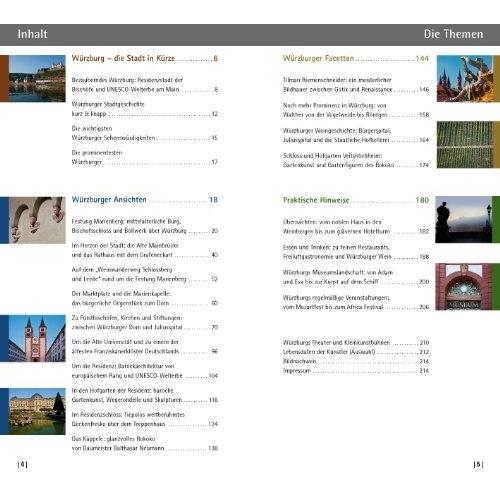This screenshot has width=500, height=500.
Task: Open the Festung Marienberg entry
Action: tap(145, 226)
